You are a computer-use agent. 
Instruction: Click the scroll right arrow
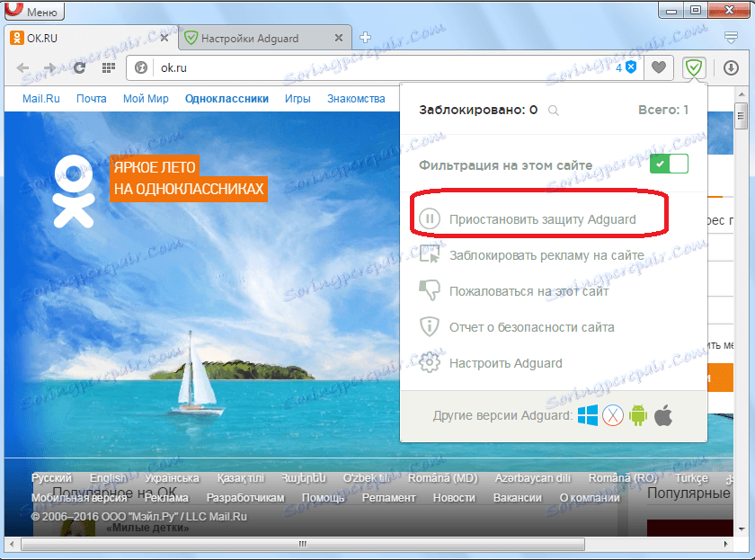[x=726, y=545]
